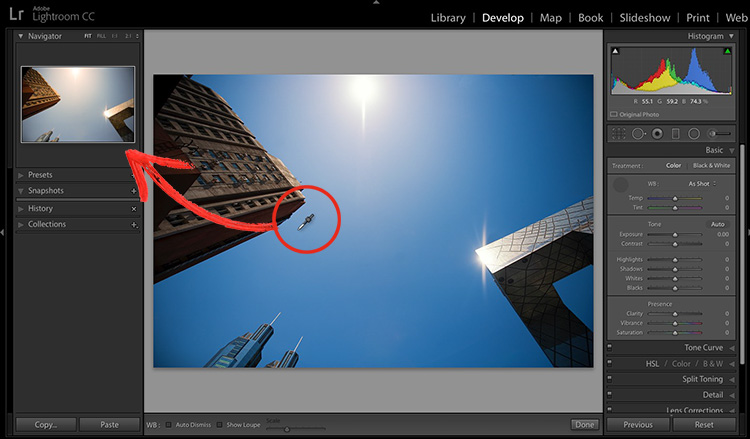Click Done in the toolbar

tap(585, 425)
